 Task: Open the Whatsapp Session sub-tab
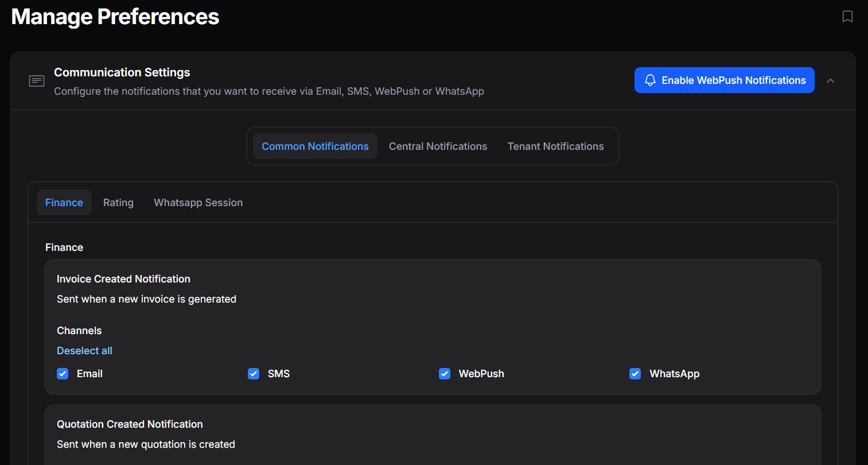click(198, 203)
